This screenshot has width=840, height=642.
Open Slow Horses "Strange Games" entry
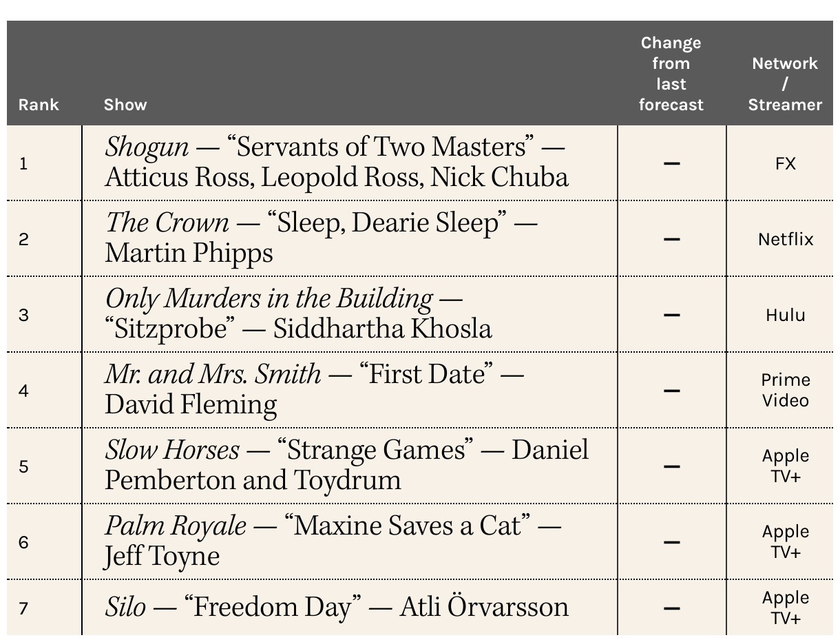click(x=347, y=466)
